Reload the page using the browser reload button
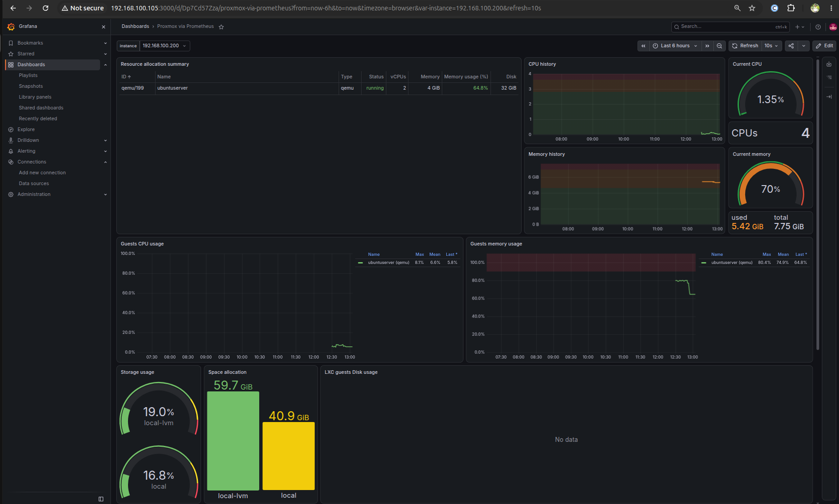This screenshot has height=504, width=839. 46,8
